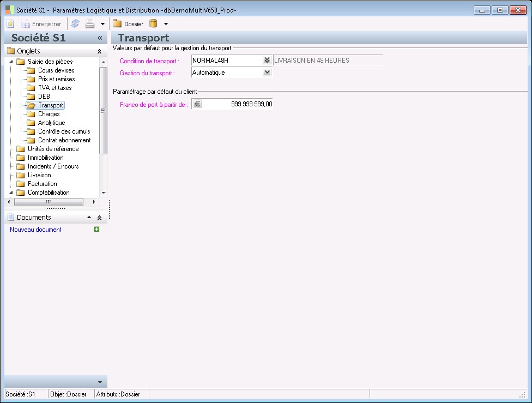This screenshot has height=403, width=532.
Task: Click the application title bar icon
Action: pos(10,10)
